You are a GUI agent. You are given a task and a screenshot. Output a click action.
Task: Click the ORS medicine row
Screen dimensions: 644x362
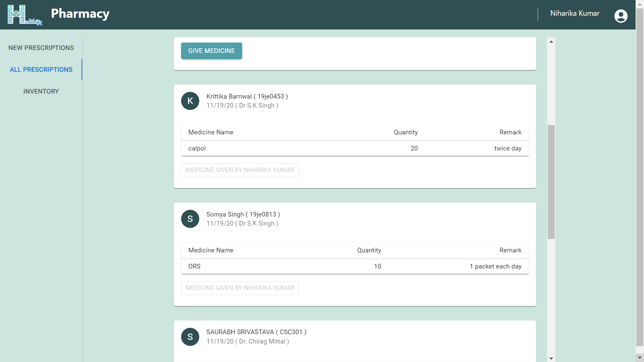pos(355,266)
